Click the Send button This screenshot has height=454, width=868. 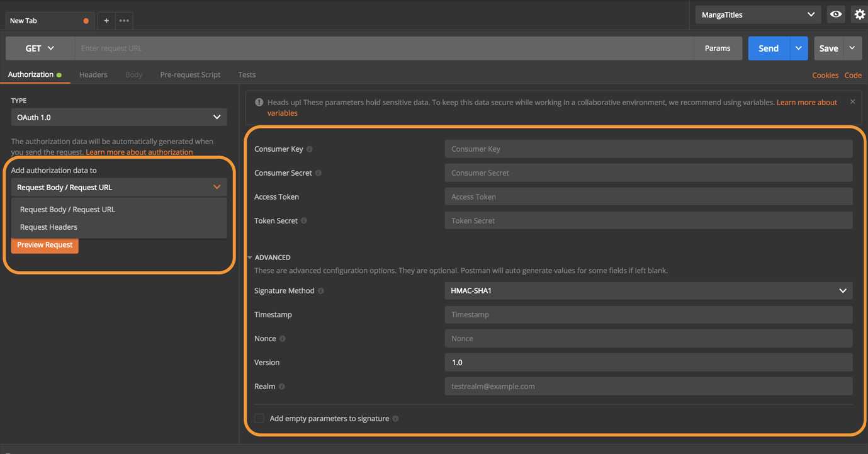[x=769, y=48]
